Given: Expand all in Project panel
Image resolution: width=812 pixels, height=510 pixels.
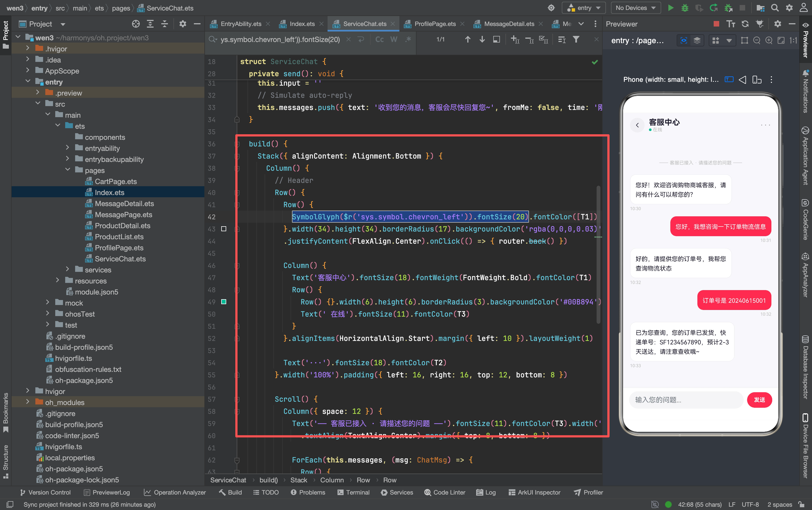Looking at the screenshot, I should [x=150, y=23].
